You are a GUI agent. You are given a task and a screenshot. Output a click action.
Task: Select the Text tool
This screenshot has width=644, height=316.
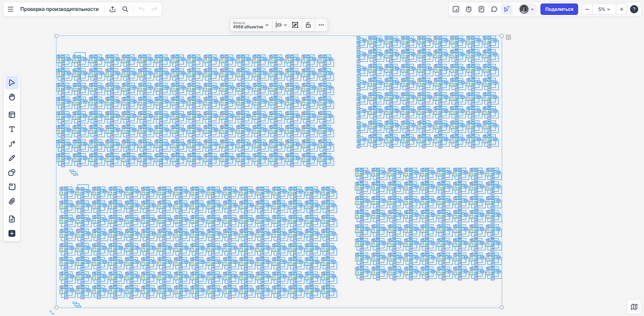[12, 129]
